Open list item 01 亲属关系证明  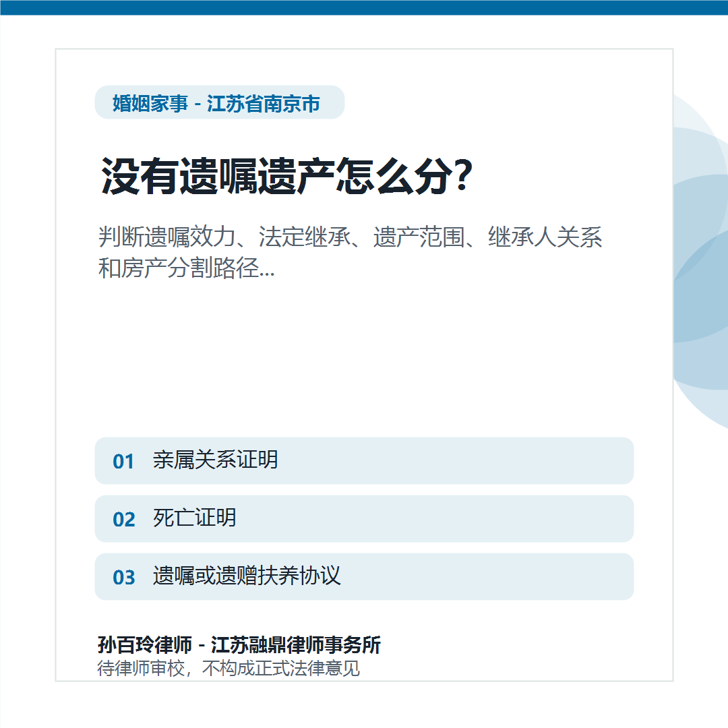(x=364, y=460)
